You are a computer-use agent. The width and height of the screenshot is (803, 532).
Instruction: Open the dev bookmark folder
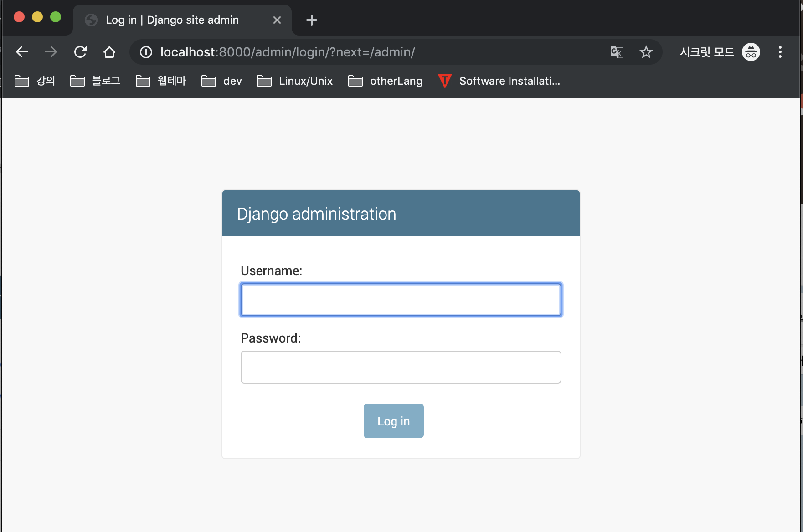point(222,81)
